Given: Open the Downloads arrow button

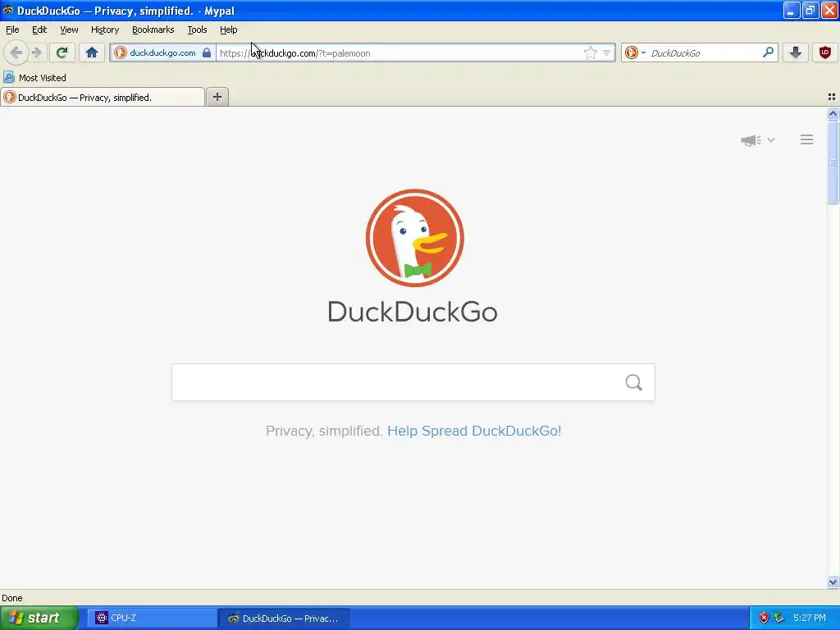Looking at the screenshot, I should pos(796,52).
